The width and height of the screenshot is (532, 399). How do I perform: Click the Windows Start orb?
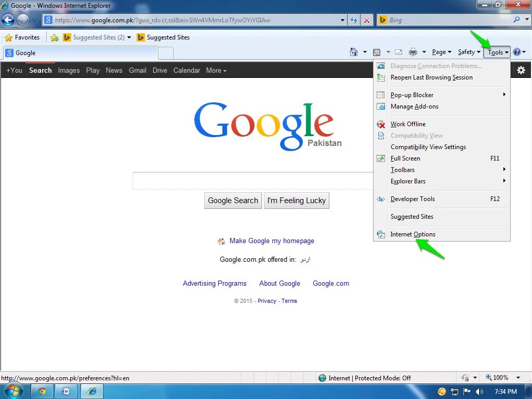click(14, 391)
